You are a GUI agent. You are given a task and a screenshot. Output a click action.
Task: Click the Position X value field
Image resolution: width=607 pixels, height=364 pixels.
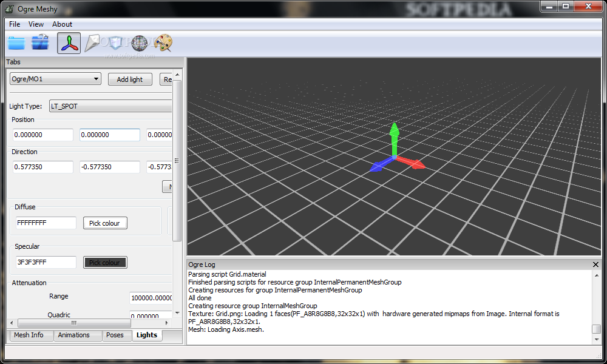43,135
